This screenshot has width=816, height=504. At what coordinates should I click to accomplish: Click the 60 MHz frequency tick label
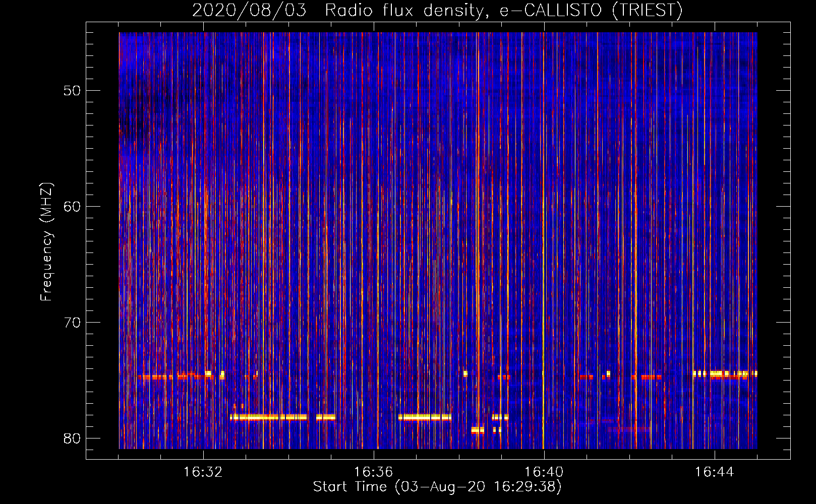72,207
